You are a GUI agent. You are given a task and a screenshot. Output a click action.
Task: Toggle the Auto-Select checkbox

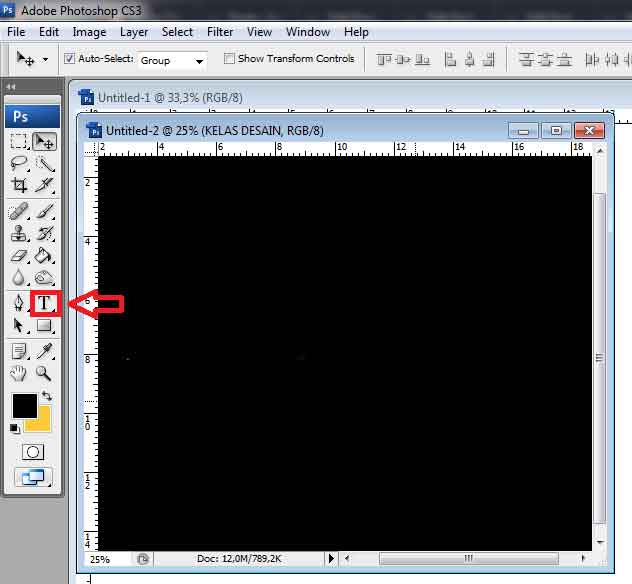(x=69, y=58)
